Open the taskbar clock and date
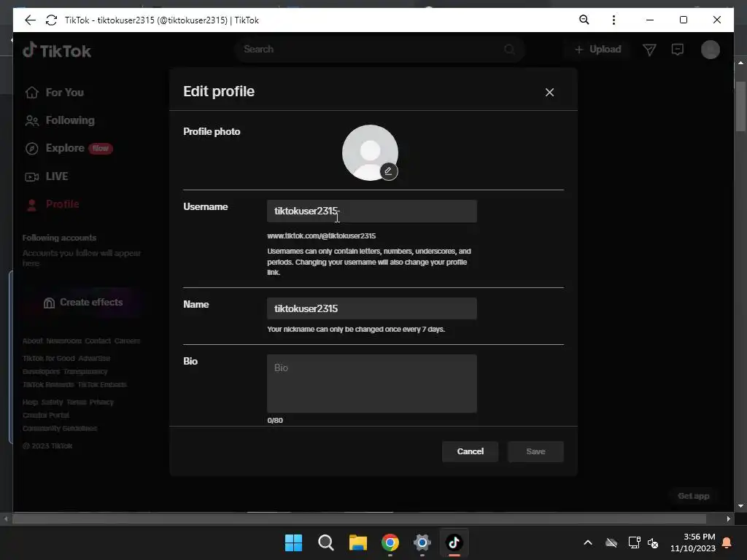The image size is (747, 560). click(693, 542)
